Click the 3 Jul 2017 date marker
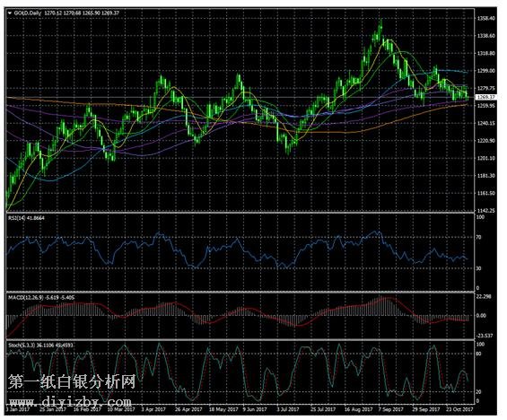 (288, 409)
